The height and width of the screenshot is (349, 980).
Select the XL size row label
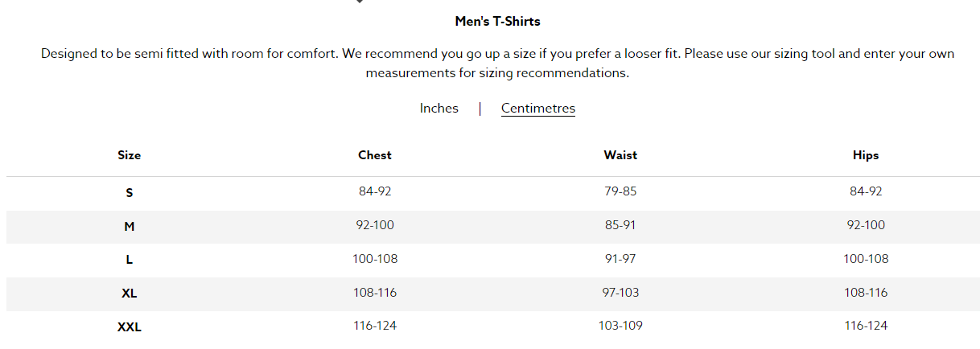pyautogui.click(x=129, y=294)
